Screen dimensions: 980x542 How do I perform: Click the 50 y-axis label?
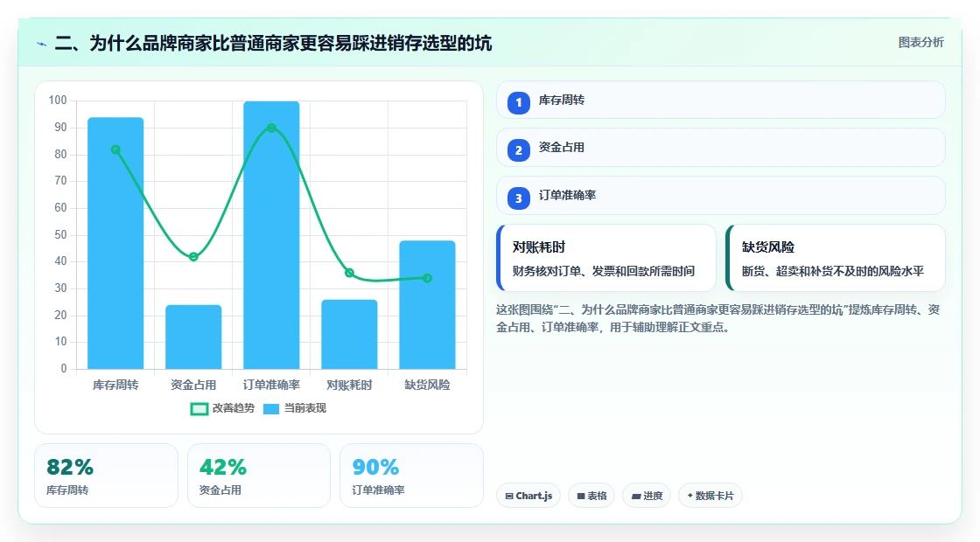[60, 235]
